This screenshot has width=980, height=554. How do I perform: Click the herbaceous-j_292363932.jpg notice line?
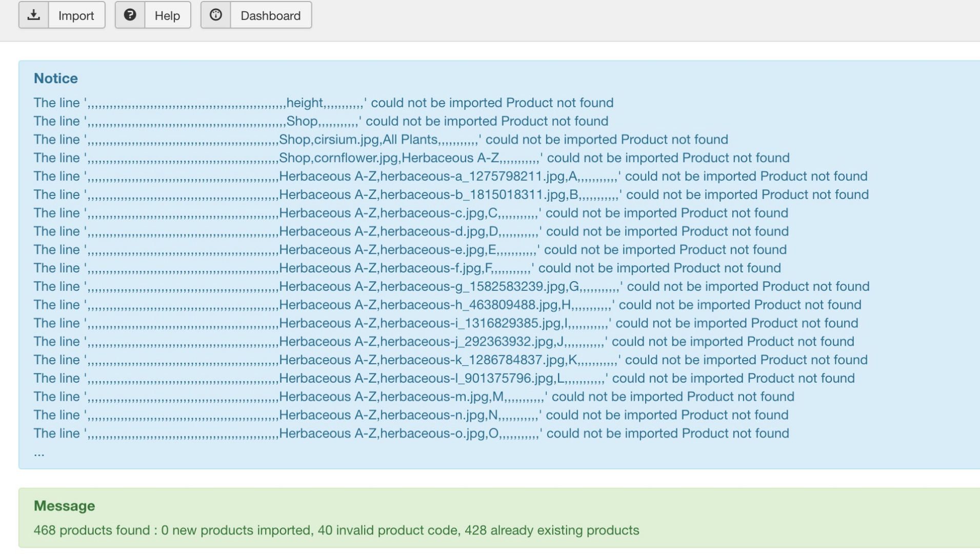click(444, 342)
